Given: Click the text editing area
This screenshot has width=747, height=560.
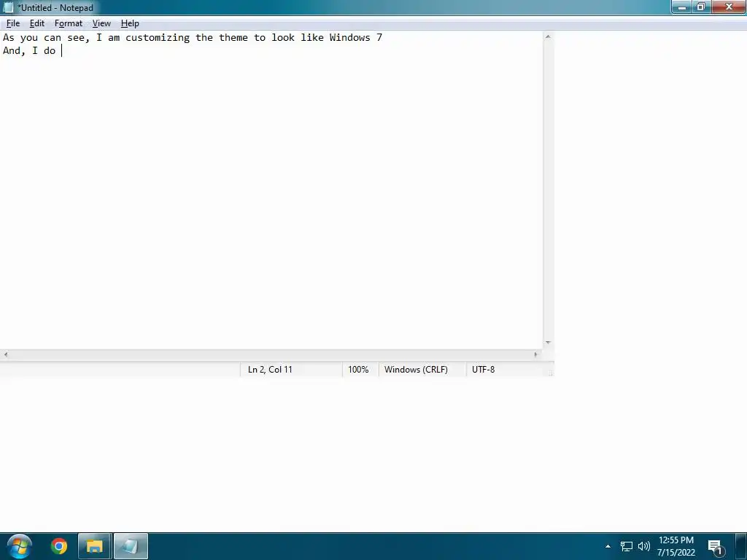Looking at the screenshot, I should point(271,190).
